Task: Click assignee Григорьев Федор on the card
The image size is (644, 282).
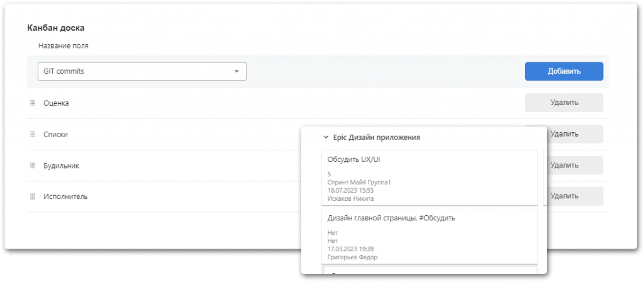Action: (352, 257)
